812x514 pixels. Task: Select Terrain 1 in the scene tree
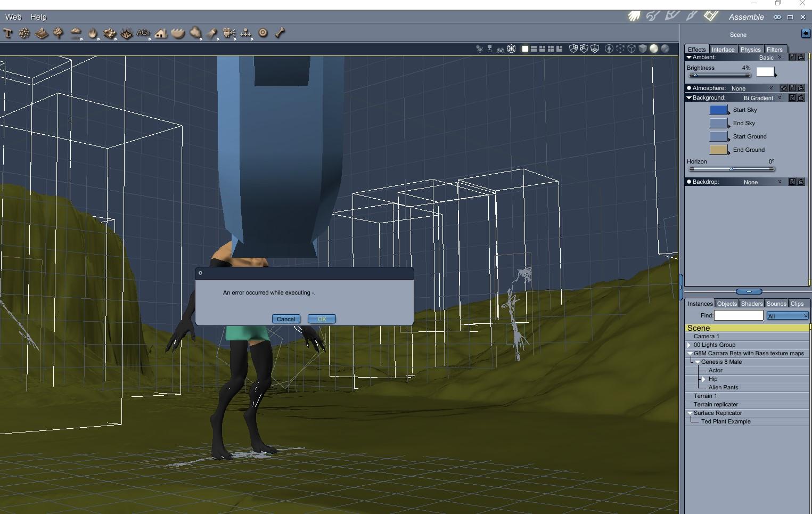coord(747,396)
